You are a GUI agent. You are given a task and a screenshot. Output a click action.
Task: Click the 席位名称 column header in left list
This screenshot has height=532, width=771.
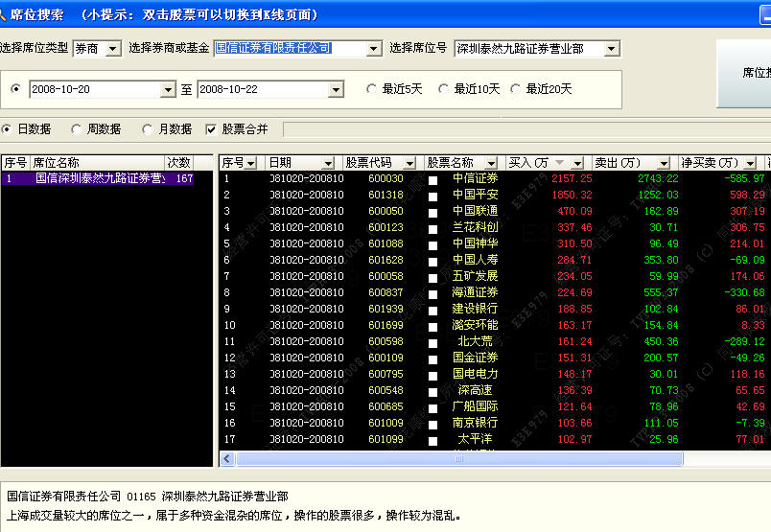(x=96, y=163)
